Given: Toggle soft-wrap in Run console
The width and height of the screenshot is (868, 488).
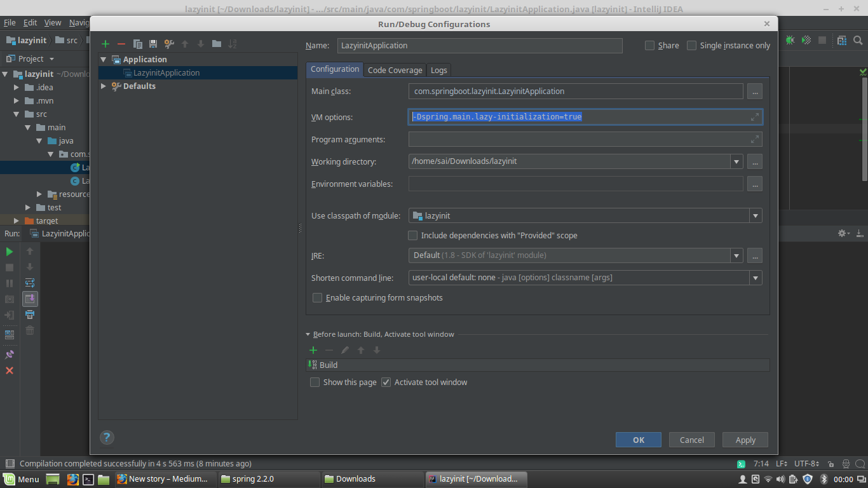Looking at the screenshot, I should tap(30, 283).
